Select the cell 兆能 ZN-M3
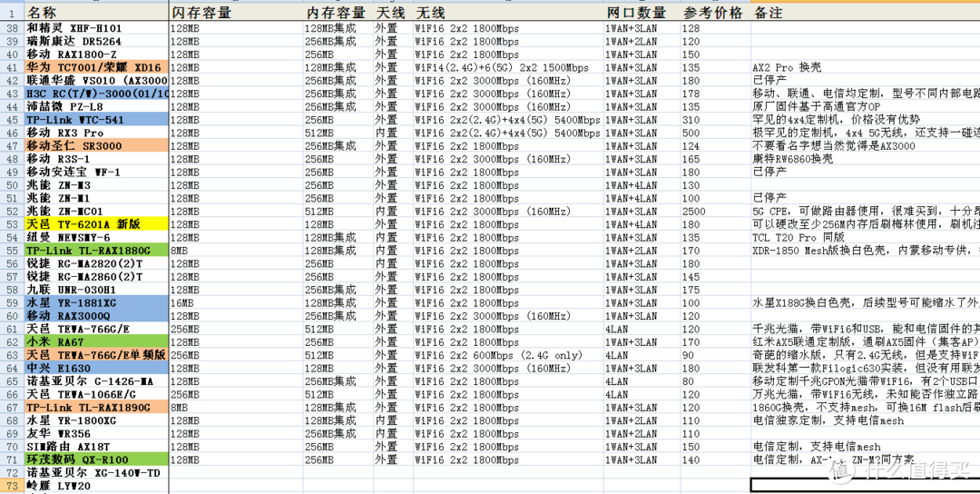 tap(96, 185)
